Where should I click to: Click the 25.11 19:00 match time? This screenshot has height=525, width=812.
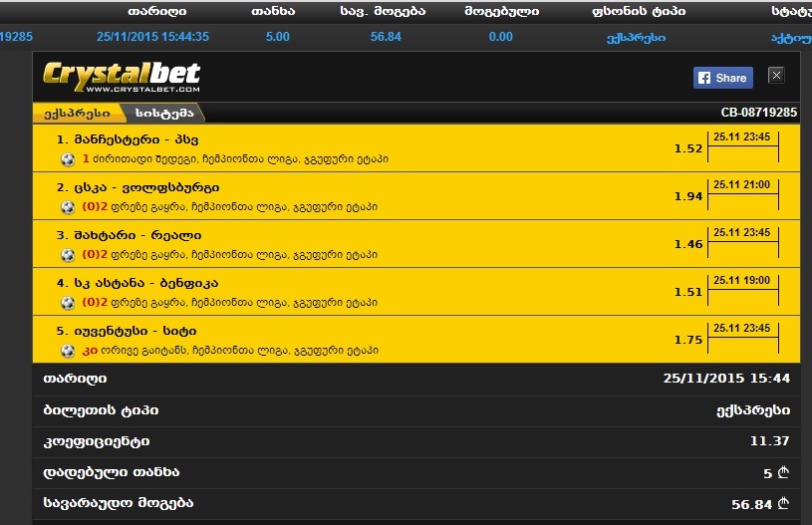click(x=741, y=281)
